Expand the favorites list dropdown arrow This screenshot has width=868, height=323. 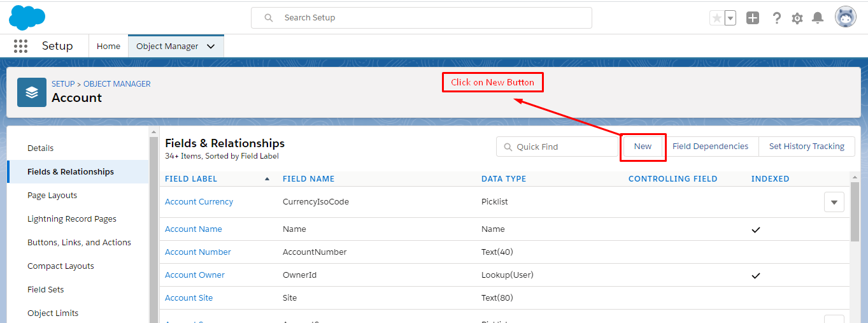coord(730,18)
